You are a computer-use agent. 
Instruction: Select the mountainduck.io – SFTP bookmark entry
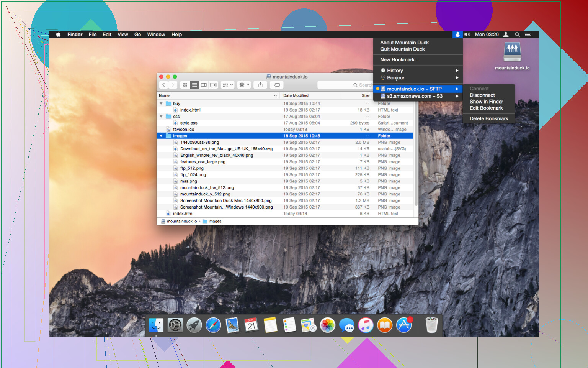point(418,89)
